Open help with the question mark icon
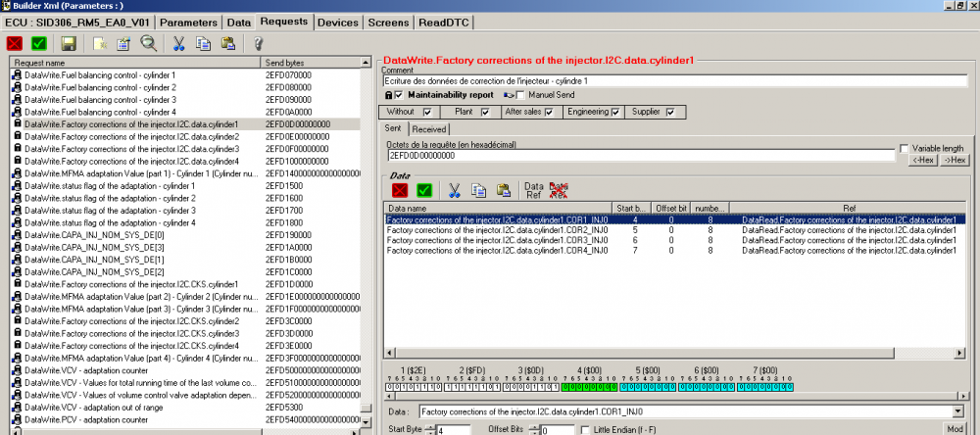 (x=258, y=43)
